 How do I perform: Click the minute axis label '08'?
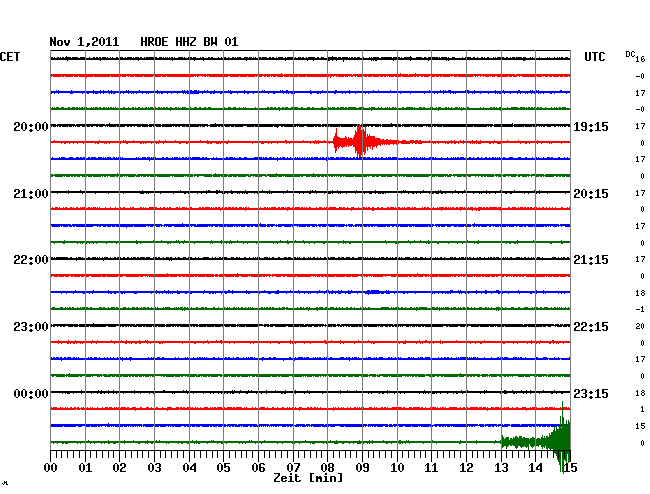tap(327, 467)
